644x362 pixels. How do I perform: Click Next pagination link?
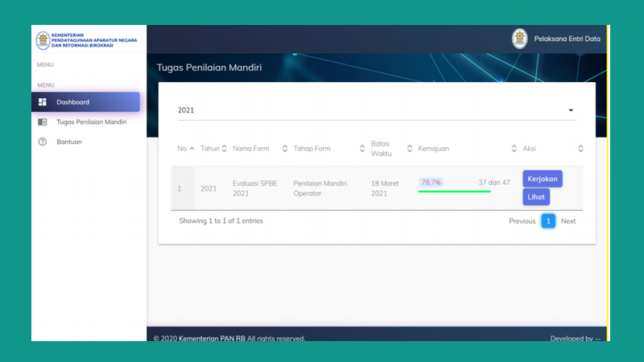tap(568, 220)
